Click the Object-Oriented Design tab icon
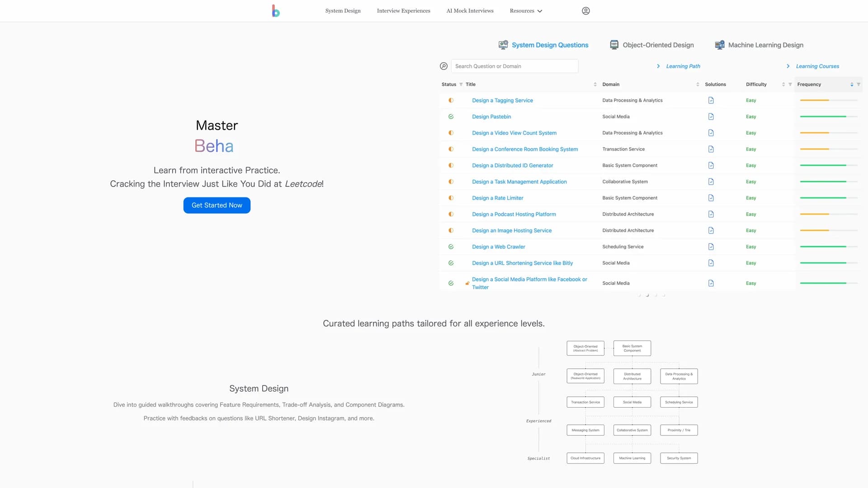The height and width of the screenshot is (488, 868). pos(614,45)
